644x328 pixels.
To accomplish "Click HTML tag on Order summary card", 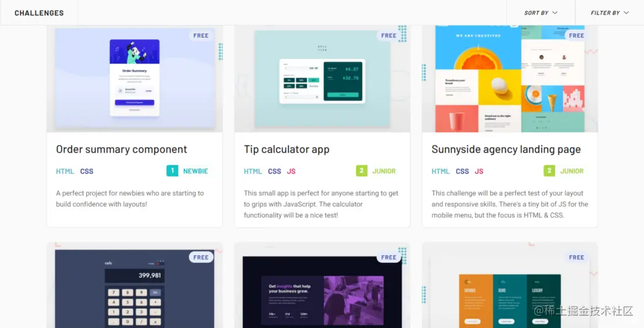I will 65,171.
